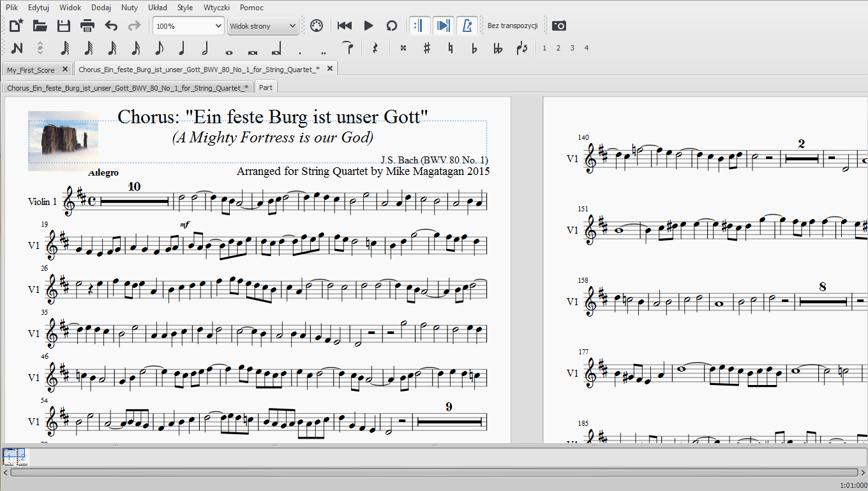
Task: Toggle MIDI input
Action: pos(317,26)
